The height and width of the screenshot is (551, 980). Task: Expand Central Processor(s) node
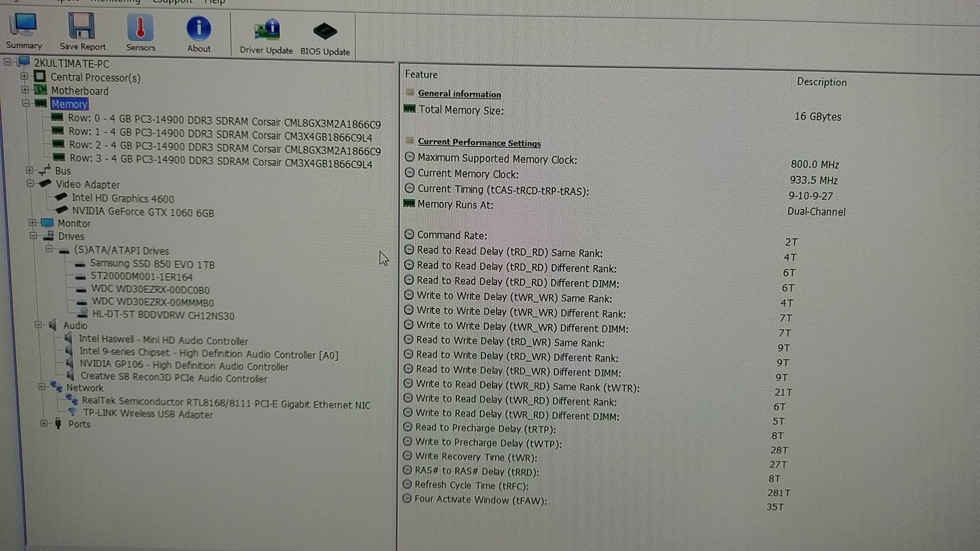tap(24, 76)
